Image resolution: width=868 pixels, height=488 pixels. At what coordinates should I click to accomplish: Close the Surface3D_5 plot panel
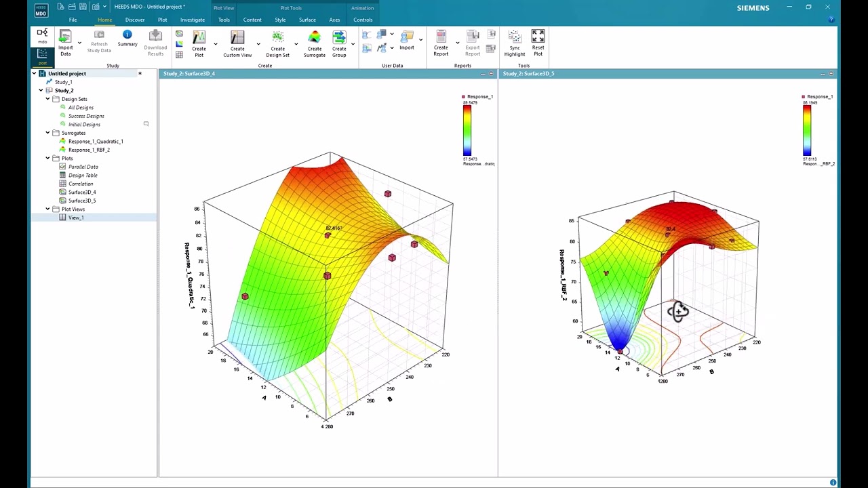831,73
